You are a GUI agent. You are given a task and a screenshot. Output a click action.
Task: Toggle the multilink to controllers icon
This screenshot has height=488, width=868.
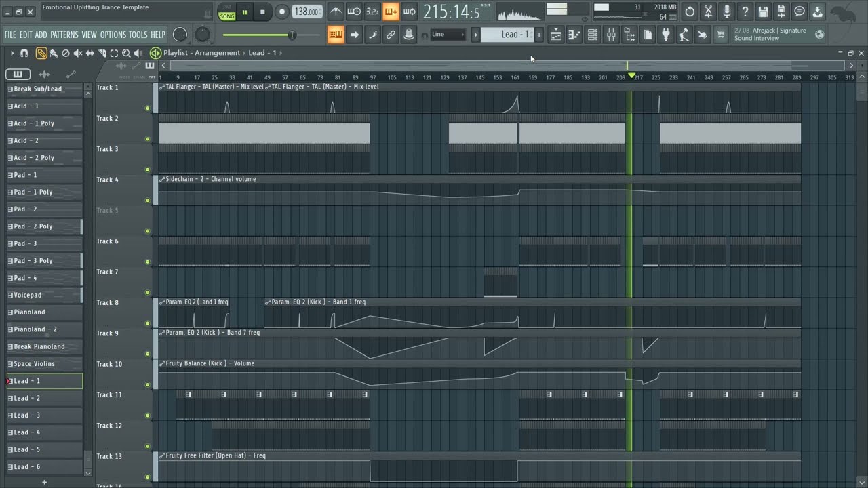pos(391,35)
